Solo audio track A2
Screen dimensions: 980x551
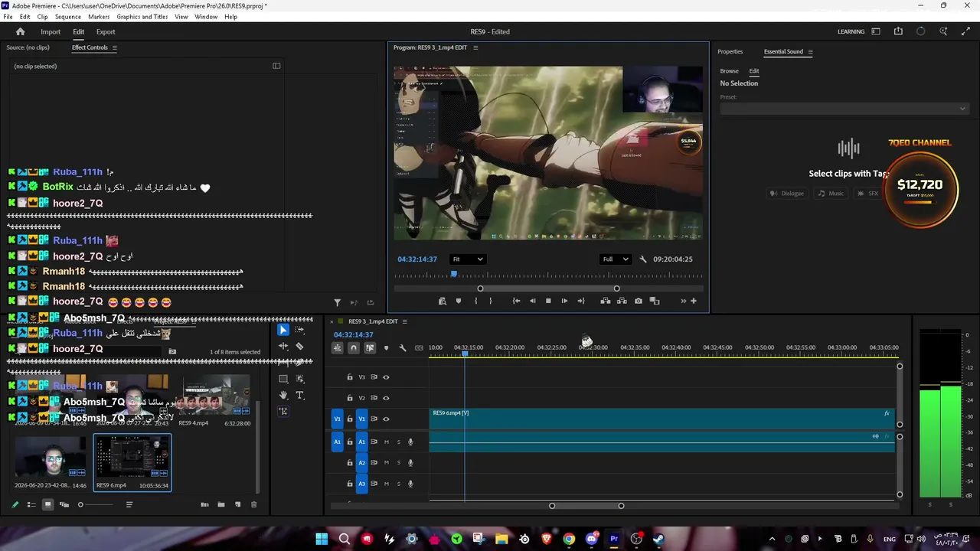click(398, 462)
